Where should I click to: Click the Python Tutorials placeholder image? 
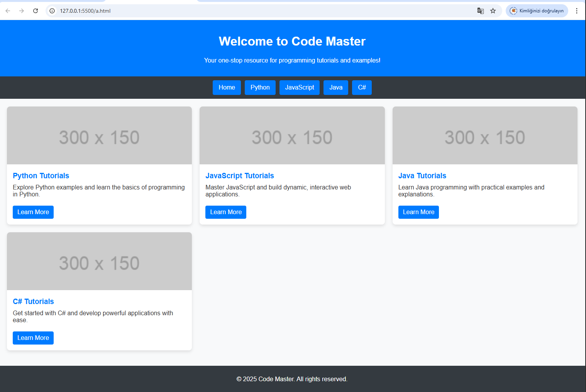pyautogui.click(x=99, y=135)
